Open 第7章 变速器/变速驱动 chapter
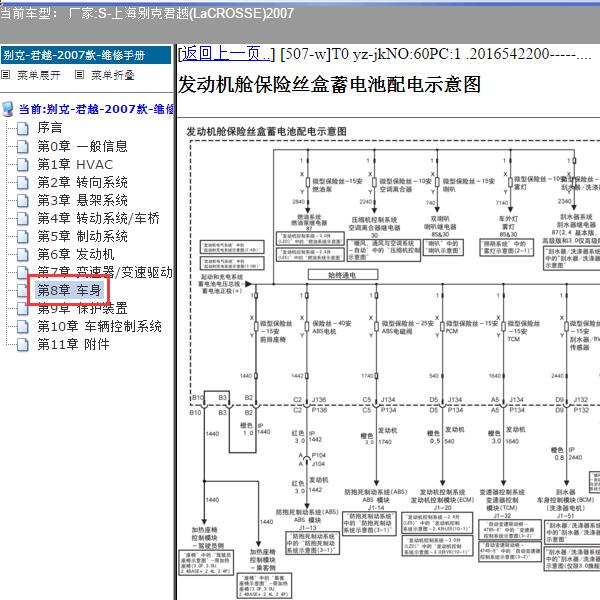The width and height of the screenshot is (600, 600). click(105, 272)
